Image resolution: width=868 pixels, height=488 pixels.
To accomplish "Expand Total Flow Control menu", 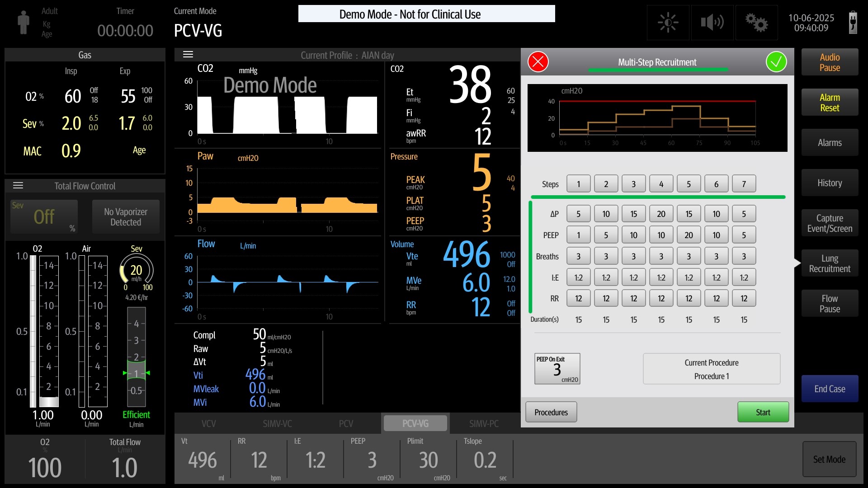I will tap(18, 186).
